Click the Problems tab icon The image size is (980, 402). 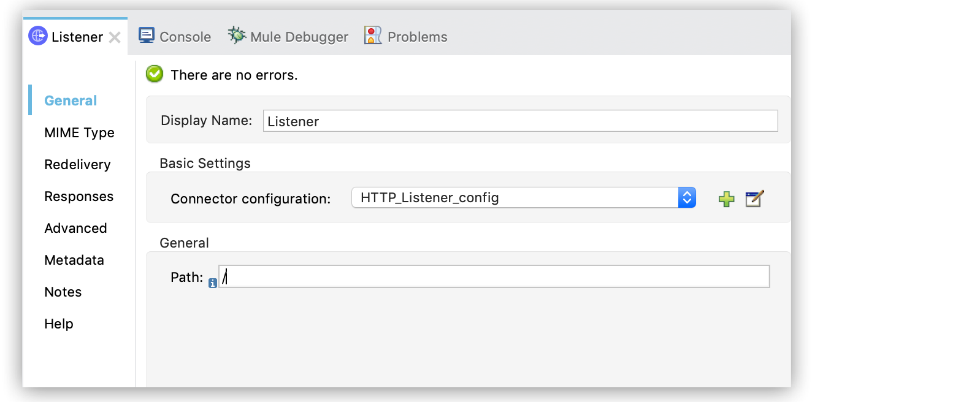click(x=373, y=36)
